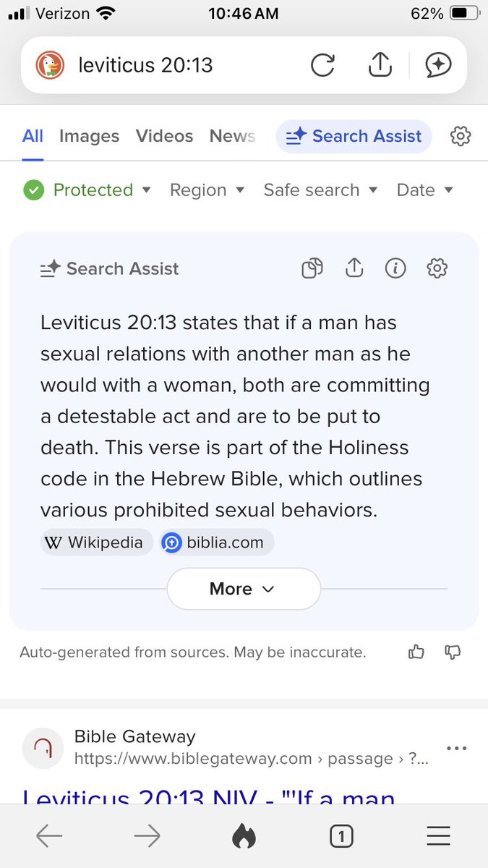Tap the reload page icon
Screen dimensions: 488x868
(322, 65)
